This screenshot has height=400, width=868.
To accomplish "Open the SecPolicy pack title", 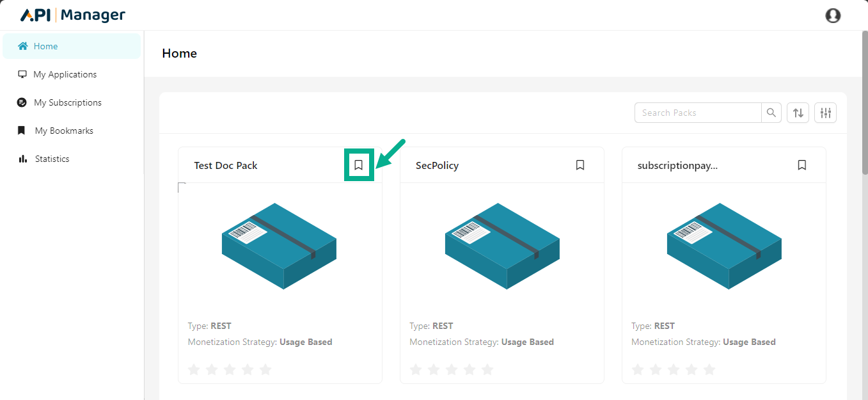I will [437, 165].
